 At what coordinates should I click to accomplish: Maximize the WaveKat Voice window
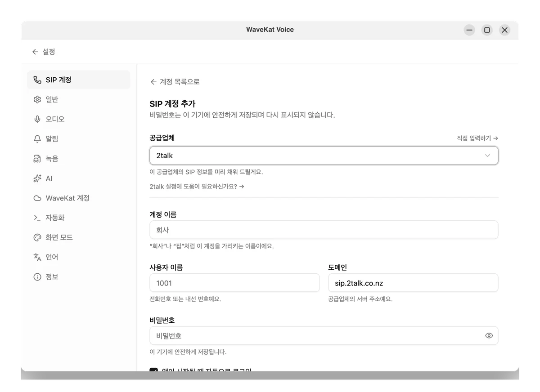487,30
